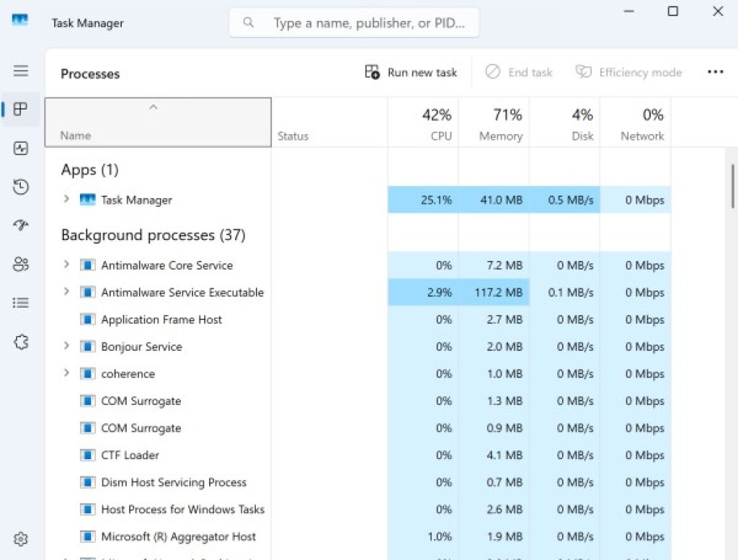Expand Antimalware Core Service process
This screenshot has width=738, height=560.
66,265
